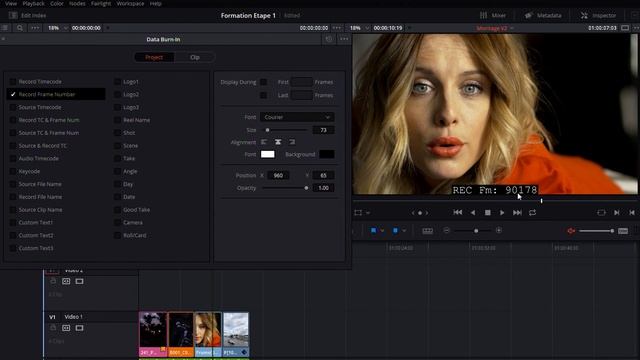This screenshot has width=640, height=360.
Task: Open the Mixer panel
Action: pos(493,16)
